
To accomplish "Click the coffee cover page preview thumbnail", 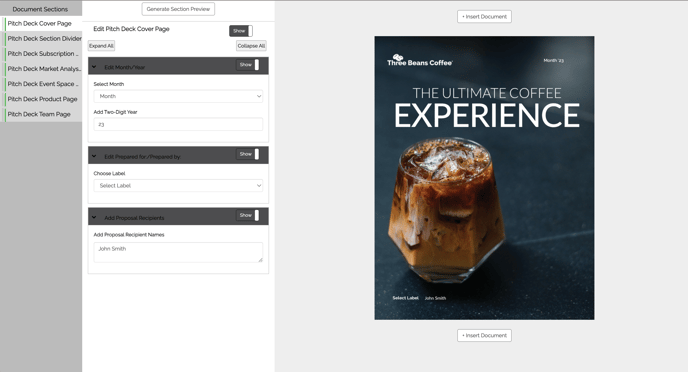I will click(484, 178).
